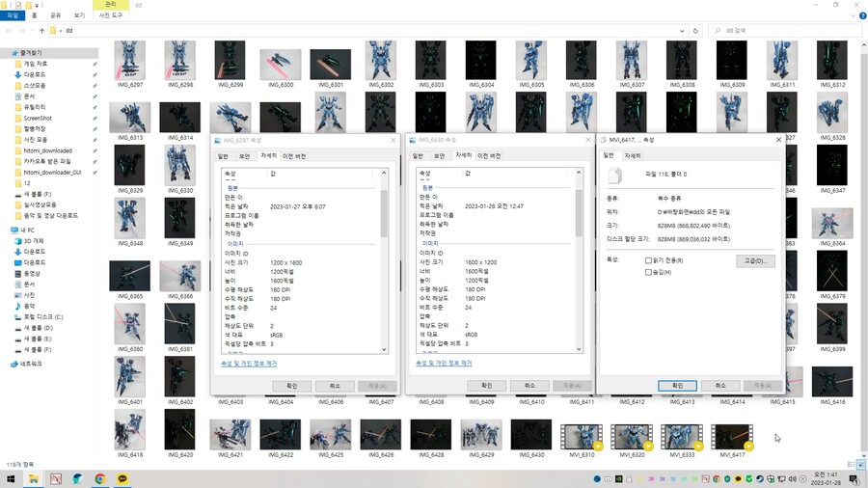868x488 pixels.
Task: Open quick access toolbar dropdown arrow
Action: tap(37, 5)
